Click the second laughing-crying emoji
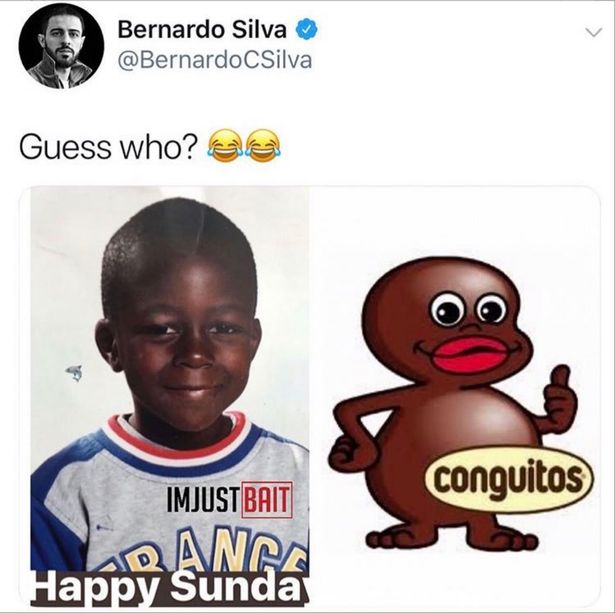This screenshot has width=615, height=613. [262, 146]
